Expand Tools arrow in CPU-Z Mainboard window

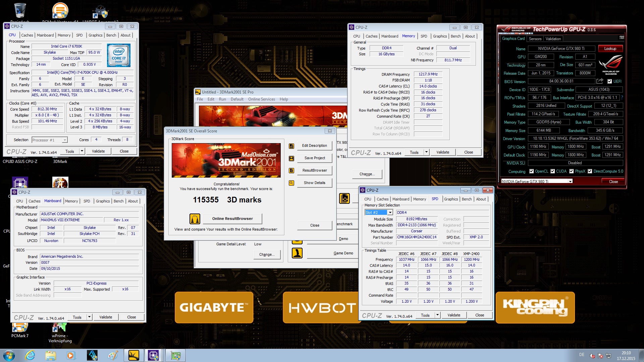click(x=89, y=317)
